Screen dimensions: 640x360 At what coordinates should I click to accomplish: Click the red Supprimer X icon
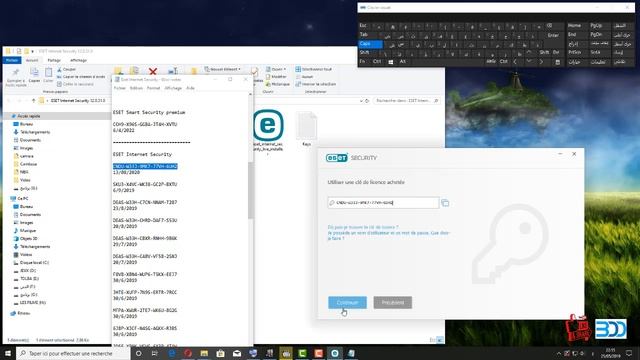pyautogui.click(x=153, y=72)
